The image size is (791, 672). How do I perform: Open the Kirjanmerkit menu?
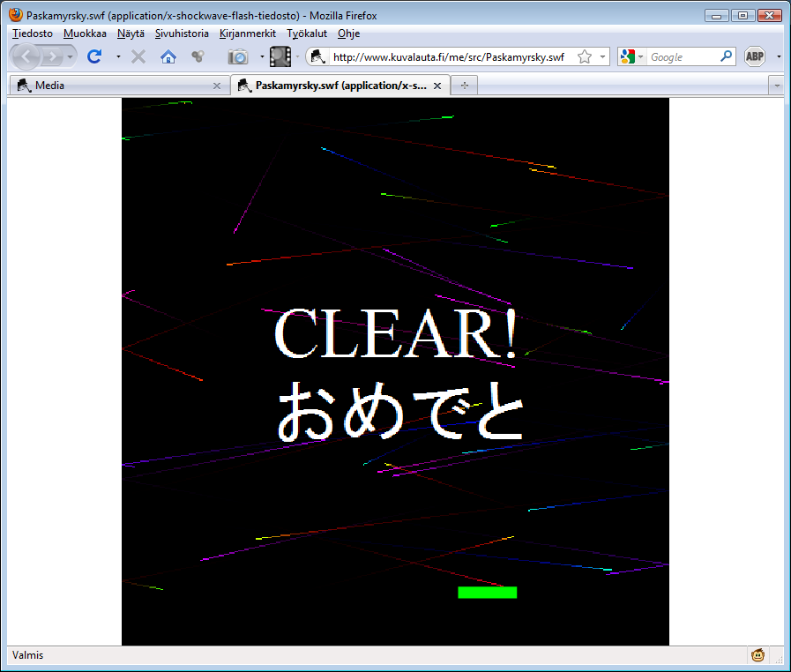[248, 34]
